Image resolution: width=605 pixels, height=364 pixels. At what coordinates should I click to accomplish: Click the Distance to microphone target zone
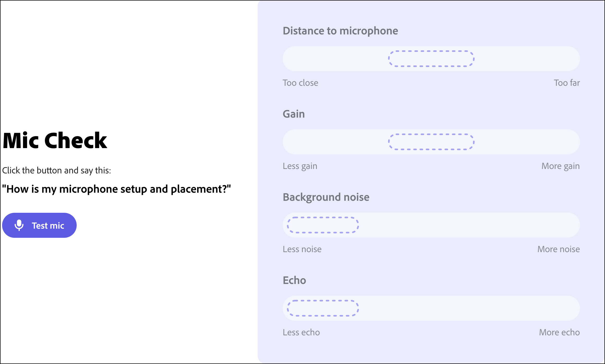coord(431,59)
